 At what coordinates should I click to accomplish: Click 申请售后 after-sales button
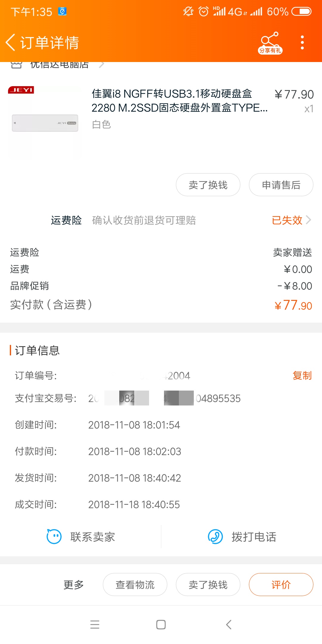281,185
